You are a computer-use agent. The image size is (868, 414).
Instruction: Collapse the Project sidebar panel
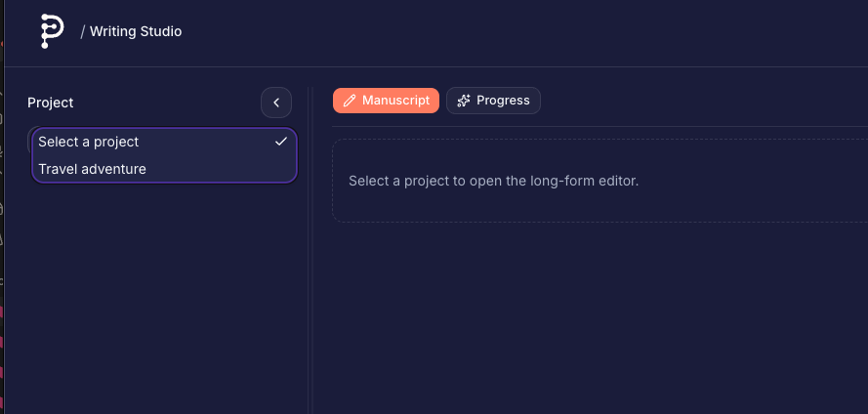(276, 103)
